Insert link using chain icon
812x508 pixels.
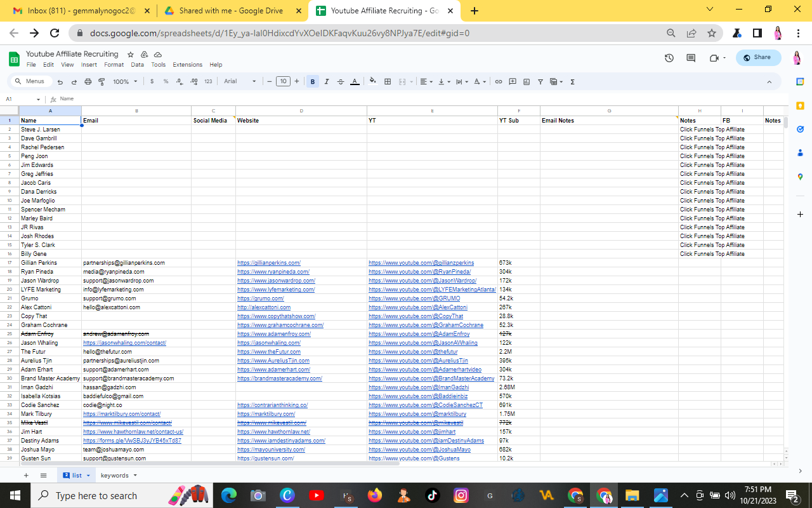click(x=499, y=81)
